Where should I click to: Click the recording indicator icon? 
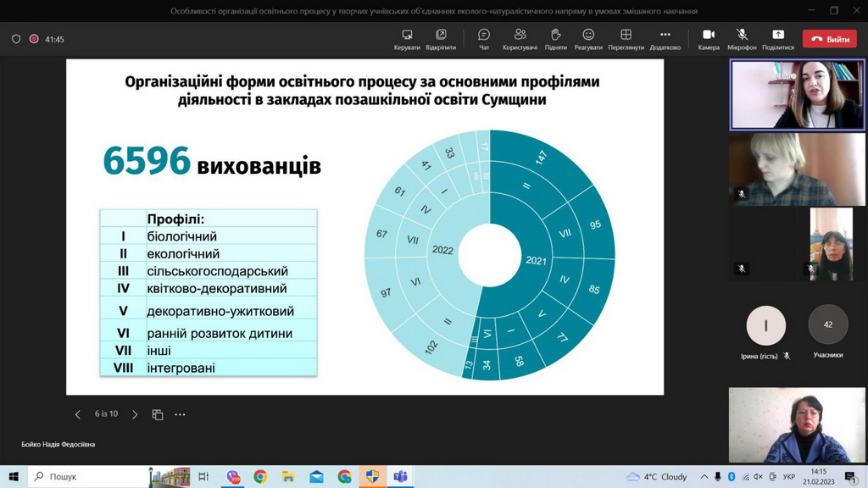(34, 39)
